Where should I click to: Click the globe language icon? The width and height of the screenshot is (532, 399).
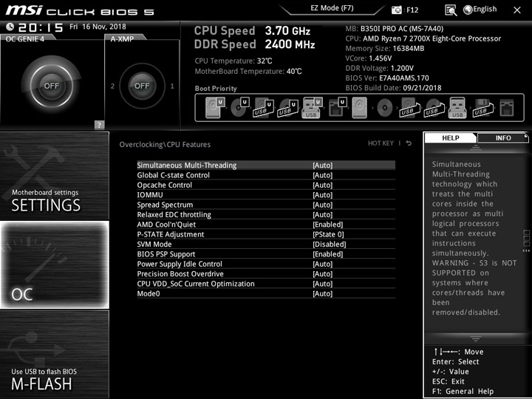(468, 10)
